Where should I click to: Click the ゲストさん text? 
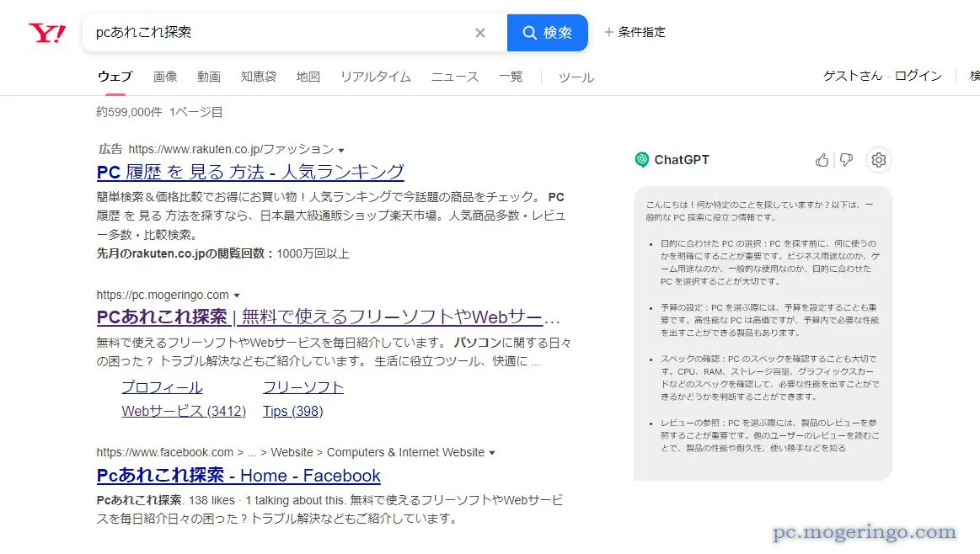(853, 76)
